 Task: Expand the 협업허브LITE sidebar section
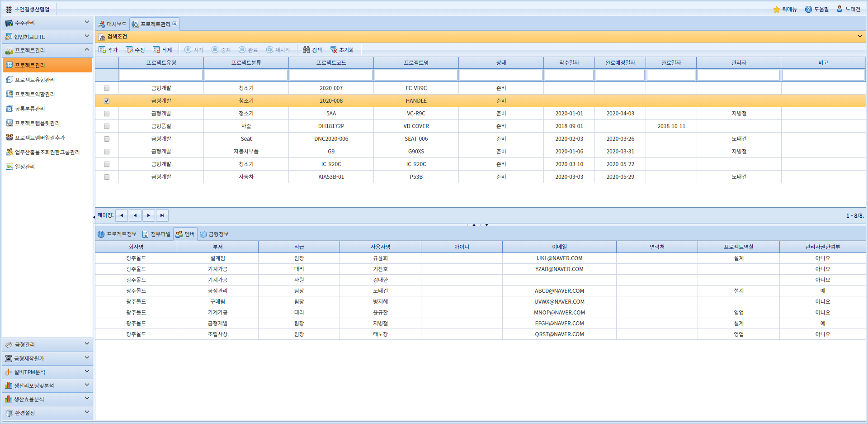tap(47, 37)
